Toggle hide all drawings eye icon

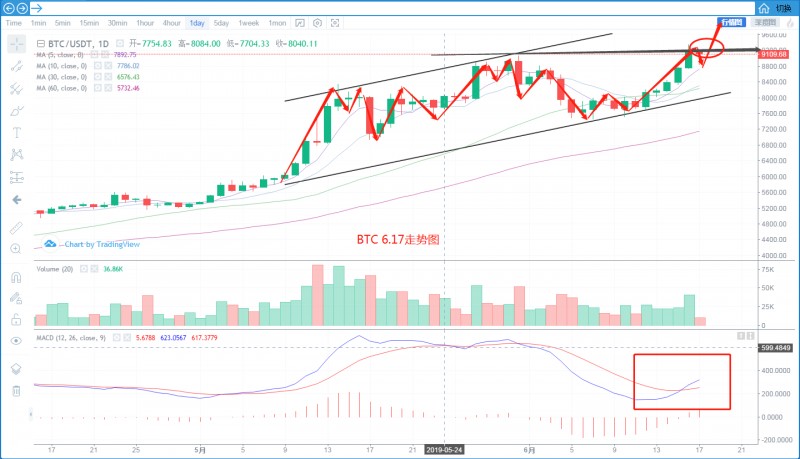point(17,341)
